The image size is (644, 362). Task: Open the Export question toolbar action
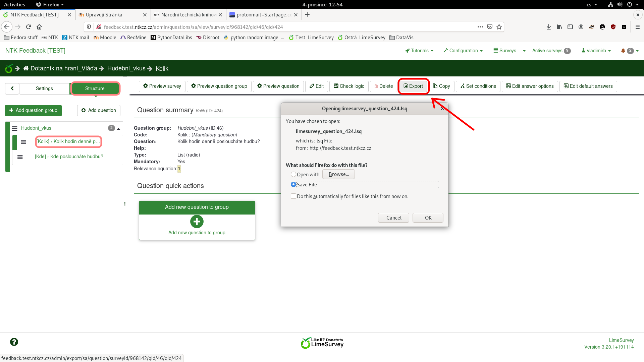click(413, 86)
